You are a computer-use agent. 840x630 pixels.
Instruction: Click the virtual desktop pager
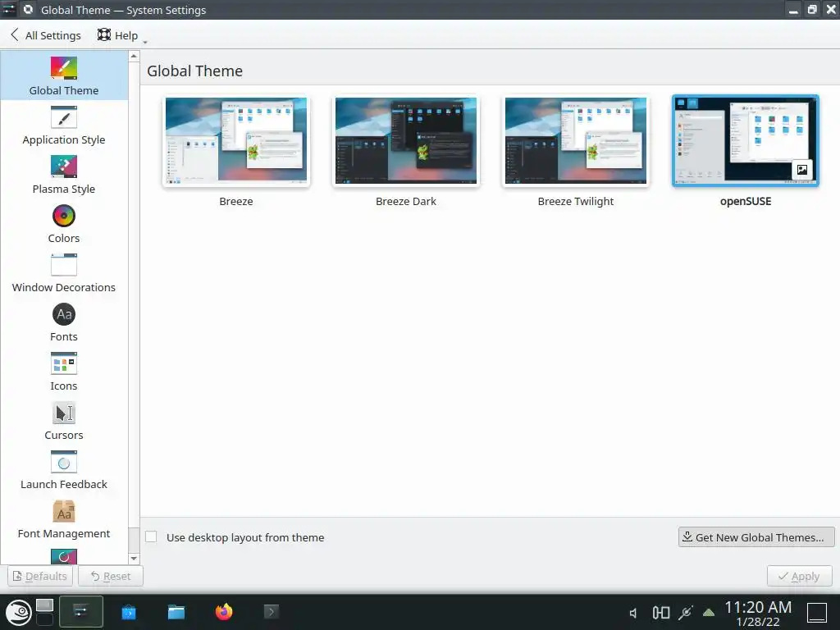44,612
